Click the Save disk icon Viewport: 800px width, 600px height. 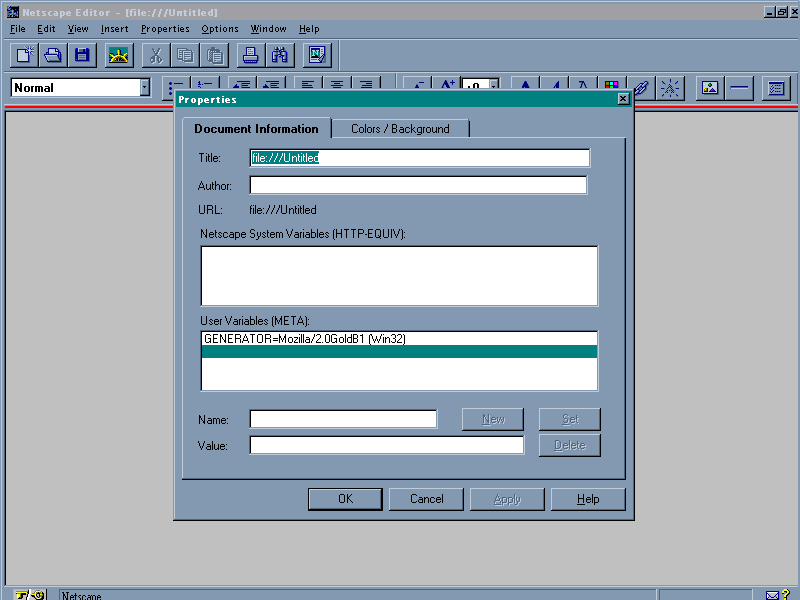82,55
